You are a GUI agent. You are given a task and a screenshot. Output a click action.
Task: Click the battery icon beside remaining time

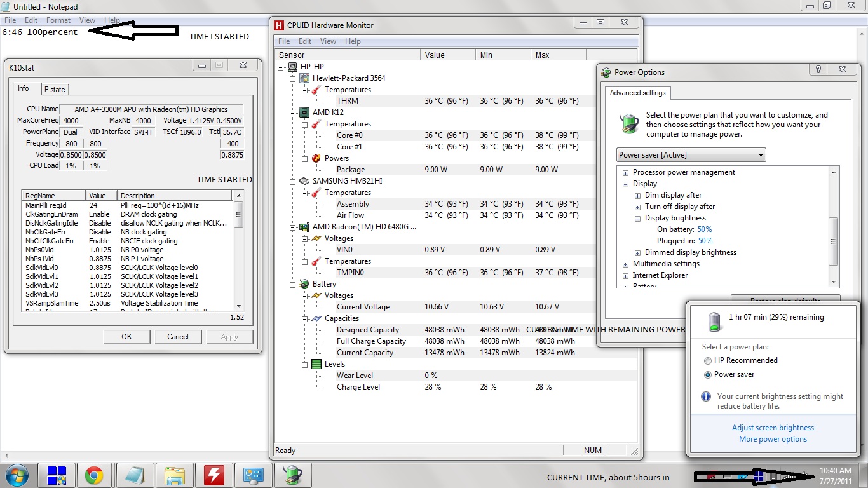click(715, 322)
